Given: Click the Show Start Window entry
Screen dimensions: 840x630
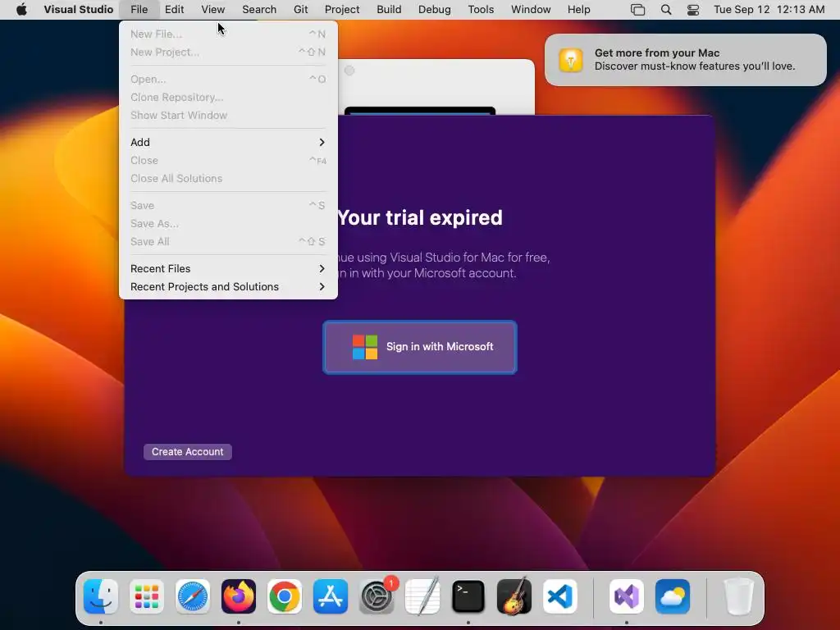Looking at the screenshot, I should [228, 115].
